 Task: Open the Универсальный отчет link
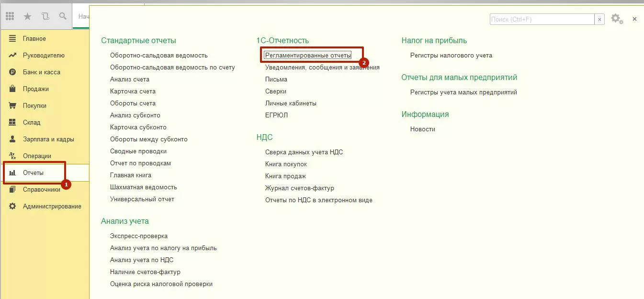click(142, 199)
